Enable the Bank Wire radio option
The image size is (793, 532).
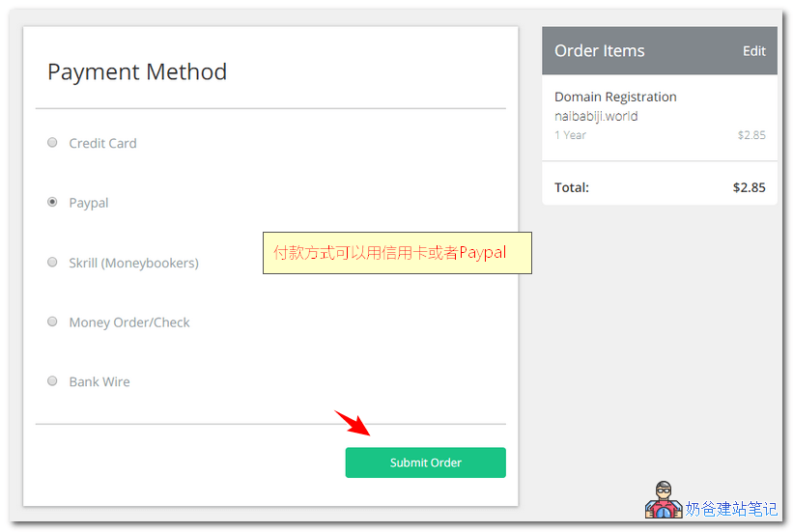click(x=52, y=381)
